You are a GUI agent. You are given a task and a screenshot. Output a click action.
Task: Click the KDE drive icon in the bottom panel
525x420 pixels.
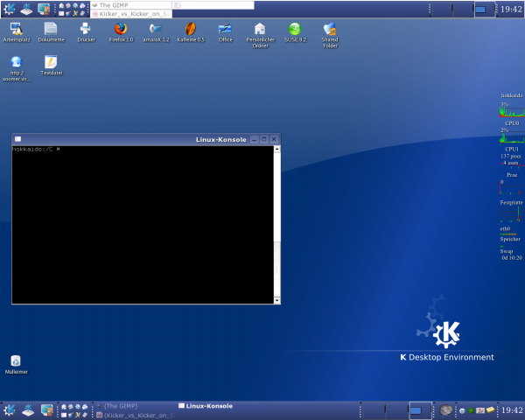pos(28,410)
